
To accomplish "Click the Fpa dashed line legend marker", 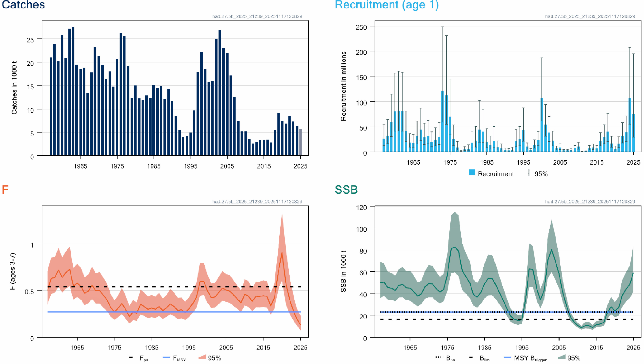I will 131,358.
